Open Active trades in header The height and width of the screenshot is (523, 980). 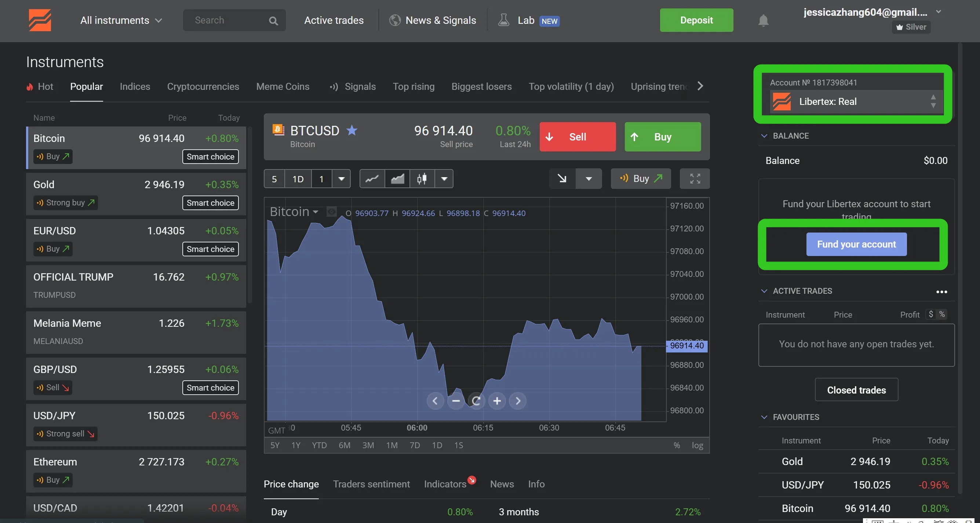coord(334,20)
